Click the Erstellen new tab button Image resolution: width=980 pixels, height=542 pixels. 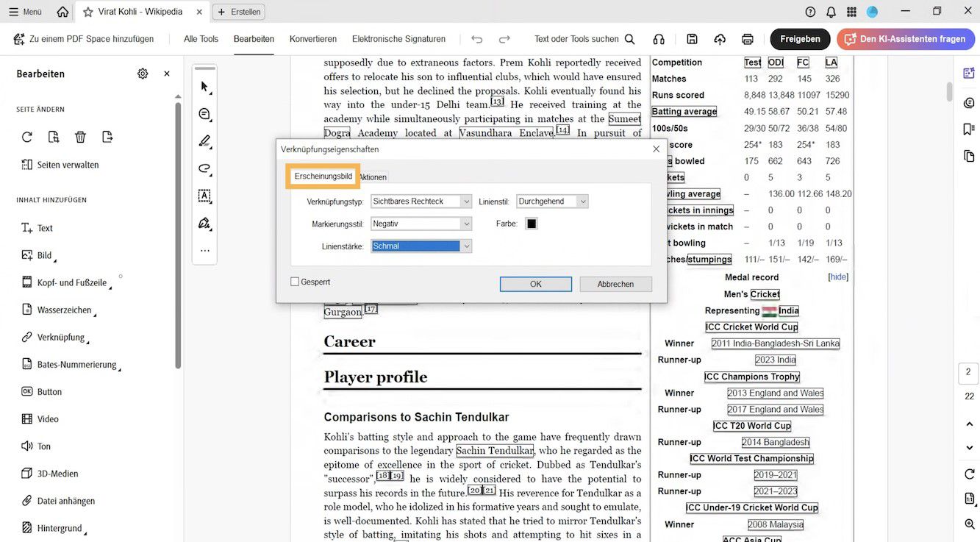point(238,12)
